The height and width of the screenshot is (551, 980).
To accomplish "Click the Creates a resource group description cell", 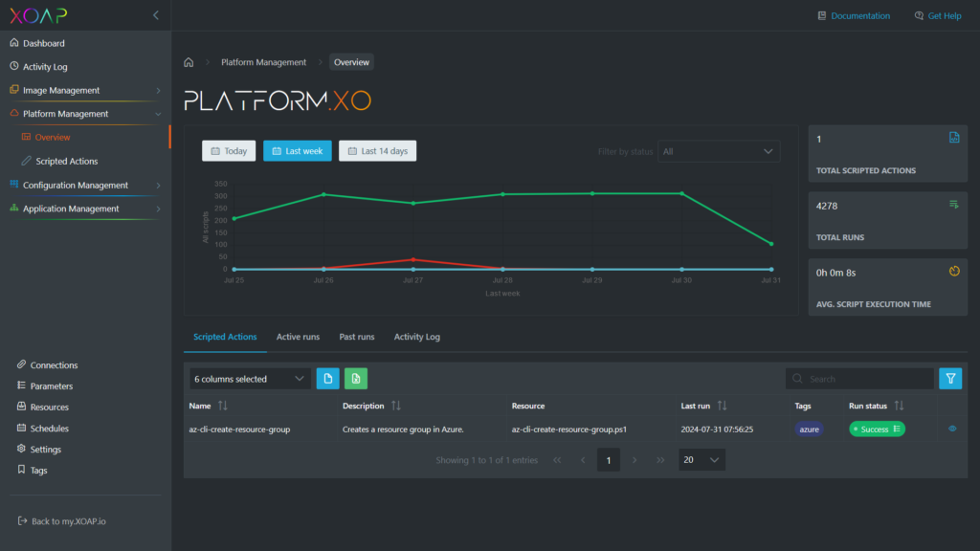I will (x=403, y=430).
